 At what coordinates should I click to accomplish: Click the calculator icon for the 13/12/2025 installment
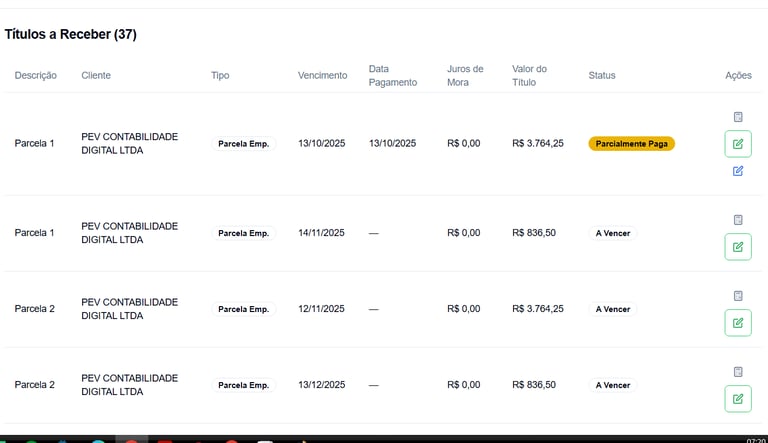[738, 372]
